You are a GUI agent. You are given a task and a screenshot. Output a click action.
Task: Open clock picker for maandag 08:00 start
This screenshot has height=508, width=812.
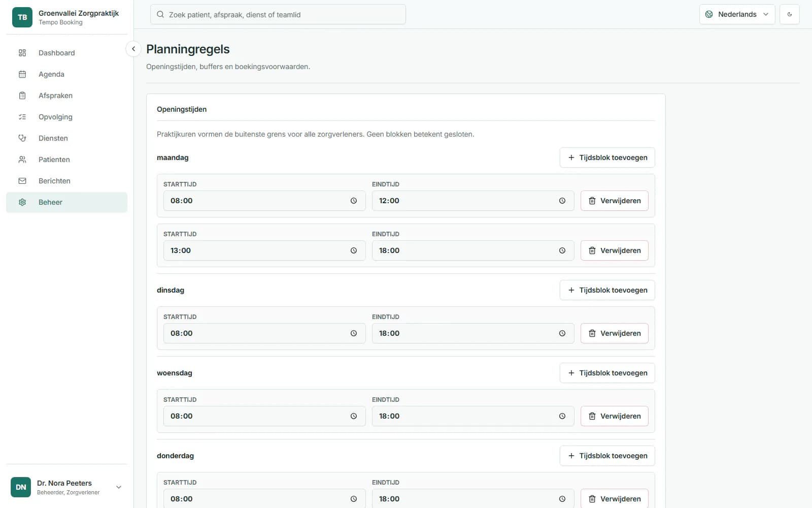(x=354, y=201)
